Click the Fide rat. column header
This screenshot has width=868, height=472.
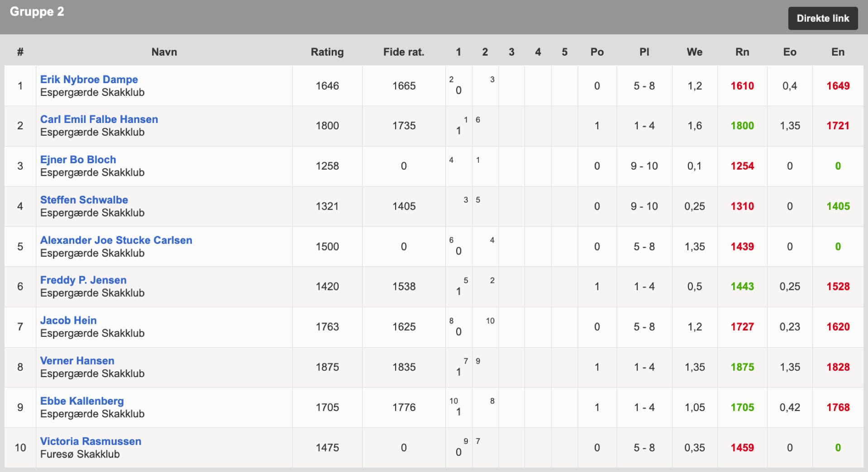point(404,52)
